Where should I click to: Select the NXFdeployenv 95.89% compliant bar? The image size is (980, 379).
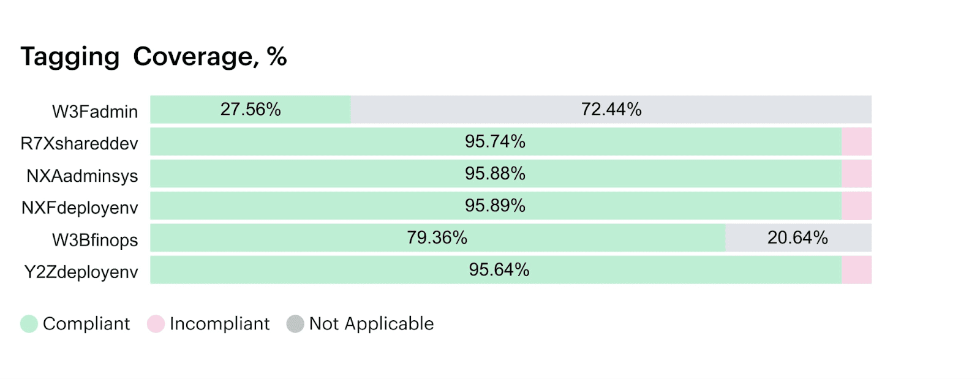[x=495, y=206]
